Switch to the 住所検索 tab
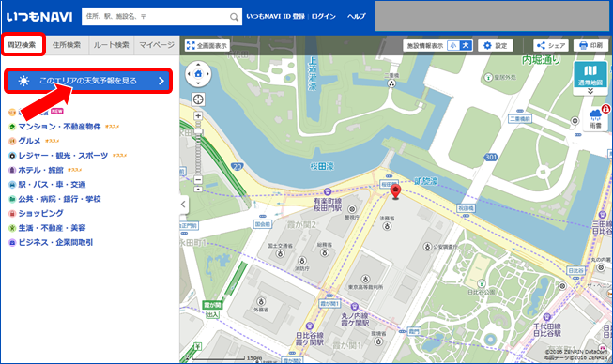This screenshot has width=613, height=364. pos(67,45)
